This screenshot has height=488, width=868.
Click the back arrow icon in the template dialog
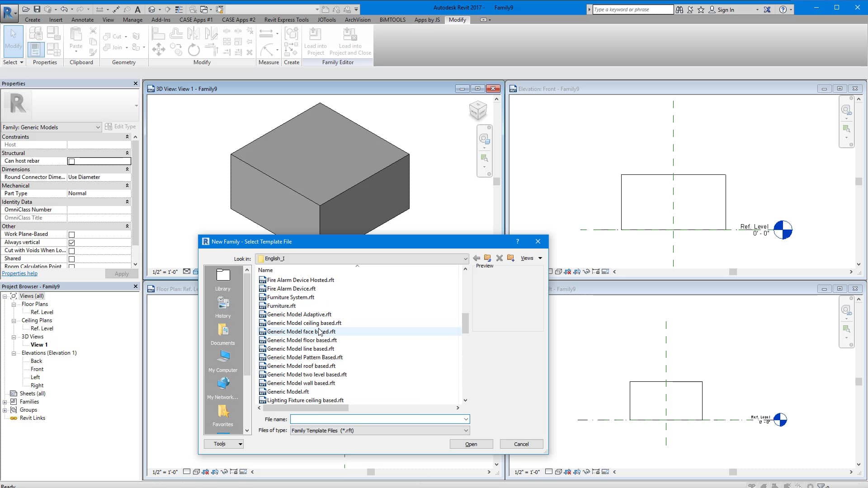click(476, 258)
